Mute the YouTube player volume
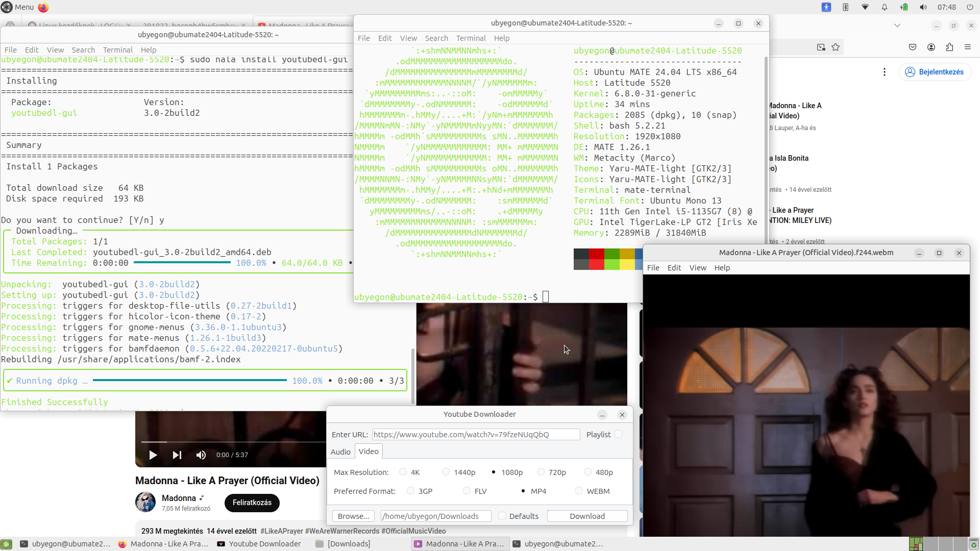 click(x=201, y=455)
